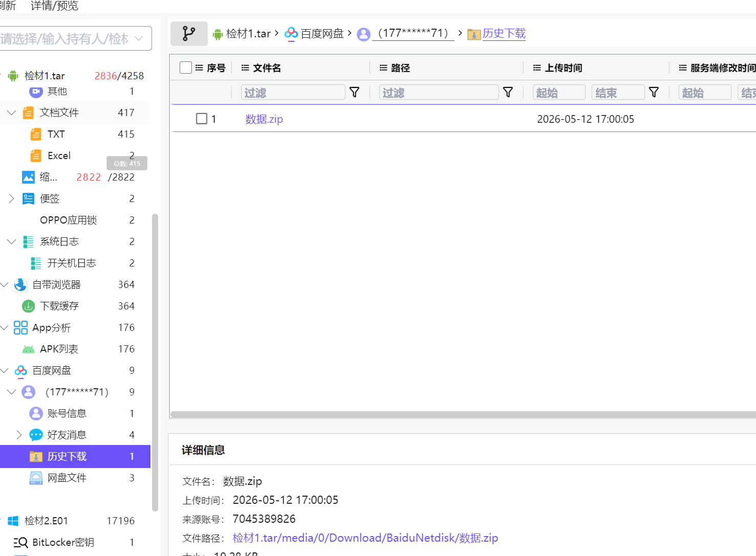The height and width of the screenshot is (556, 756).
Task: Collapse the 自带浏览器 tree node
Action: click(x=5, y=284)
